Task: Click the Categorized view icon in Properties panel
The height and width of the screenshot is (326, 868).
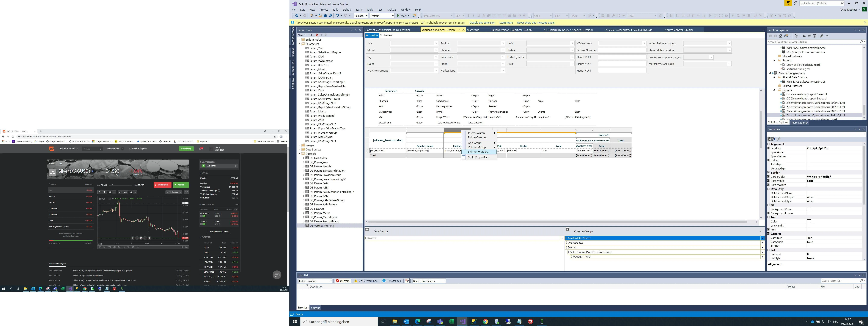Action: pos(770,139)
